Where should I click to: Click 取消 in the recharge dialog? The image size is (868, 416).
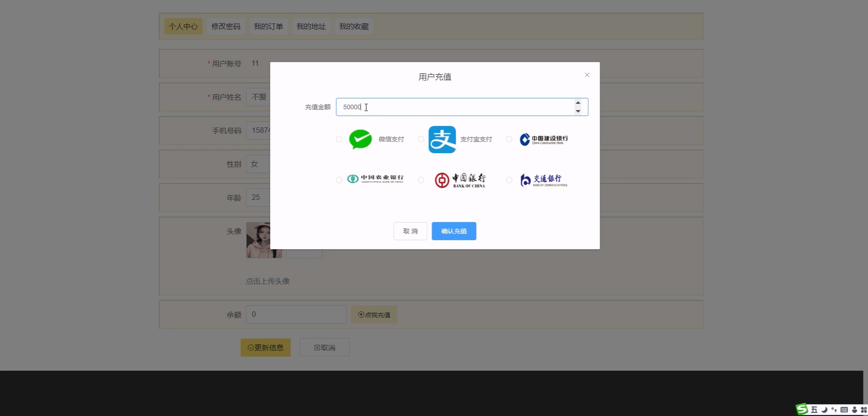410,231
